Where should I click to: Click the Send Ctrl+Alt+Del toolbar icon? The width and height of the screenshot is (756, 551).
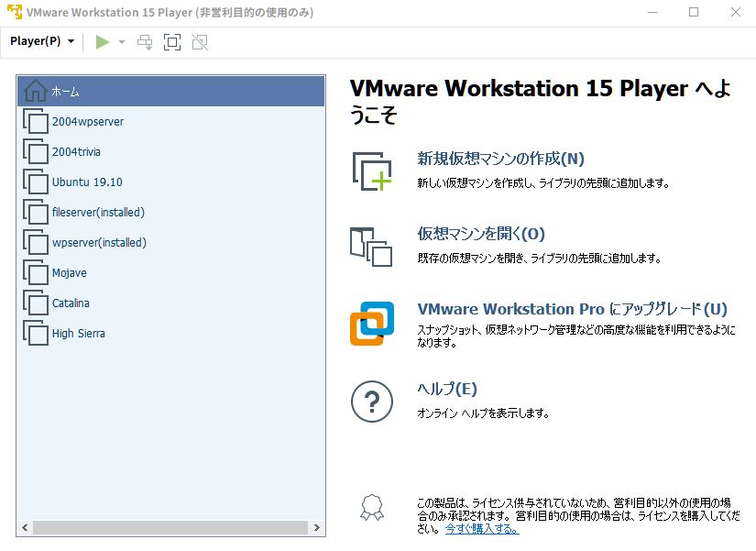point(144,41)
